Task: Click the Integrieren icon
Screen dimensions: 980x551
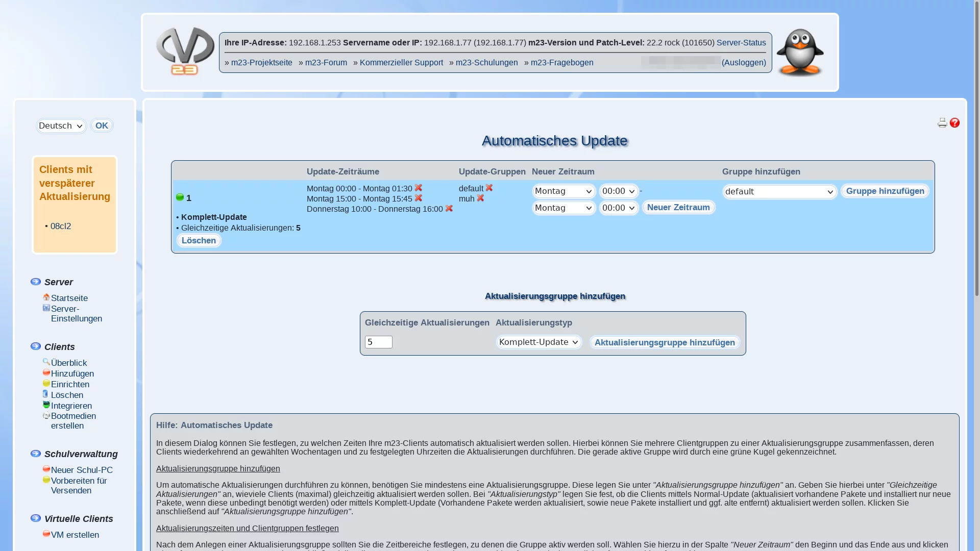Action: coord(46,405)
